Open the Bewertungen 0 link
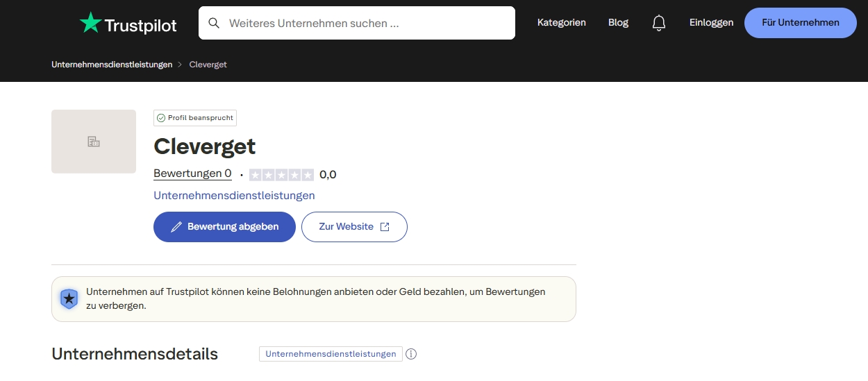This screenshot has height=381, width=868. 192,173
